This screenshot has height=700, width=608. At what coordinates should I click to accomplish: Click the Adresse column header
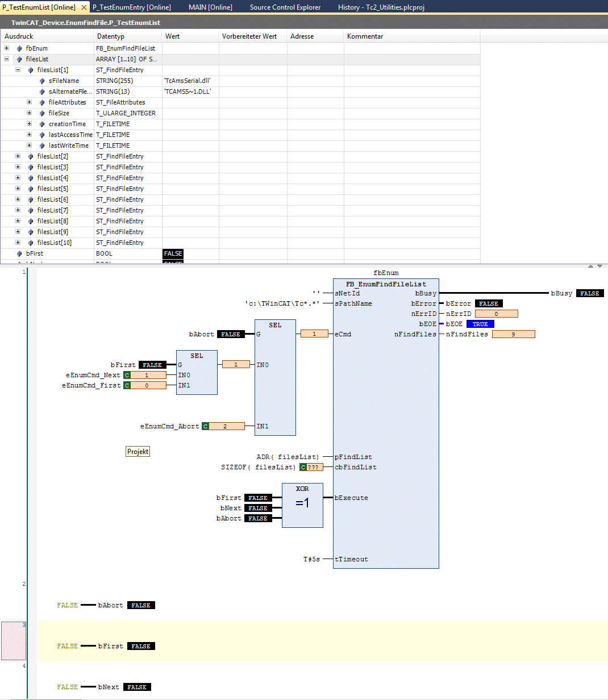315,36
